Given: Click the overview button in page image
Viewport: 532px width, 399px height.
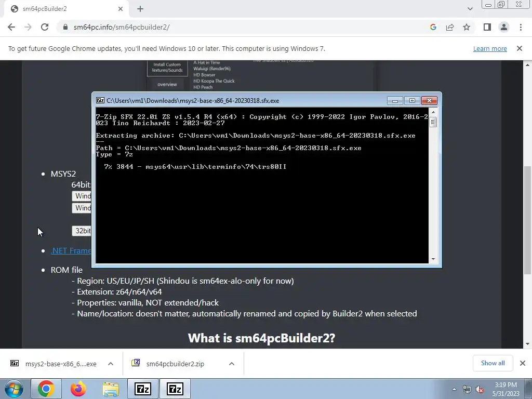Looking at the screenshot, I should tap(167, 84).
